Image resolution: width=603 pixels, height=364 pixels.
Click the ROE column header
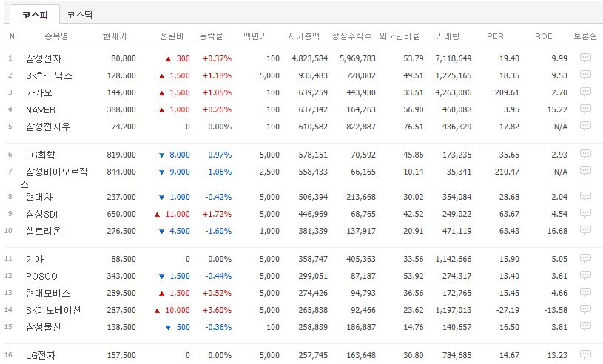[543, 36]
